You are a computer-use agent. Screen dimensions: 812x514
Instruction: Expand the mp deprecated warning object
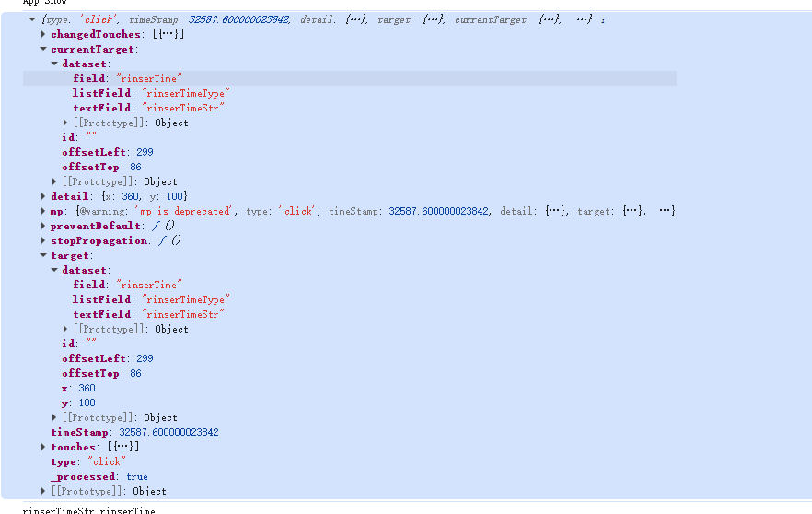(44, 211)
